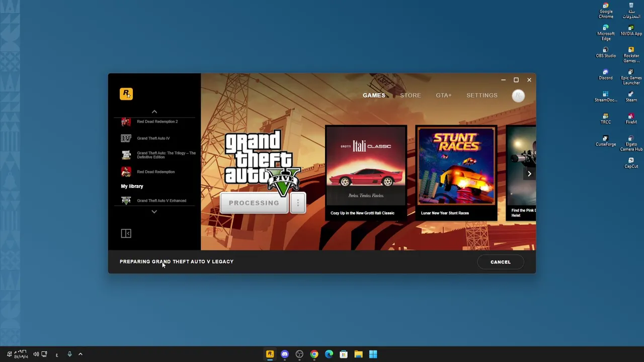
Task: Open StreamDock desktop shortcut
Action: [x=606, y=97]
